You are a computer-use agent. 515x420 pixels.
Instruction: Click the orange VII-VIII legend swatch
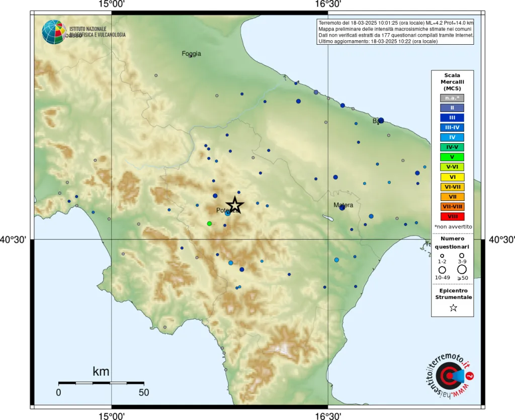tap(452, 206)
